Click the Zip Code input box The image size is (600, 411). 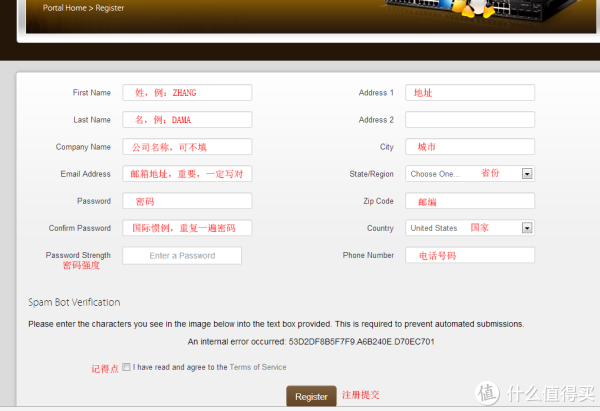tap(469, 201)
